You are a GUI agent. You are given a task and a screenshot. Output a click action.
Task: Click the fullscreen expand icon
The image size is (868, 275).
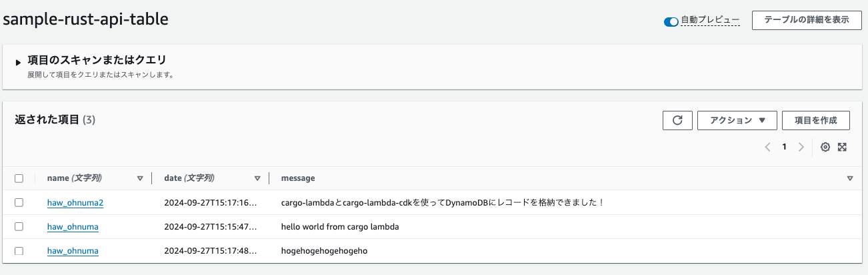coord(842,147)
